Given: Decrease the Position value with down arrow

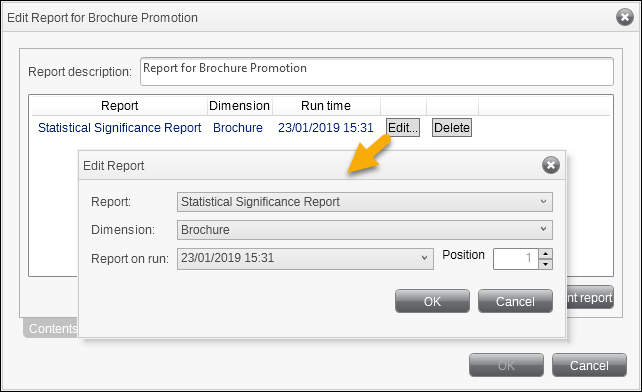Looking at the screenshot, I should click(x=545, y=264).
